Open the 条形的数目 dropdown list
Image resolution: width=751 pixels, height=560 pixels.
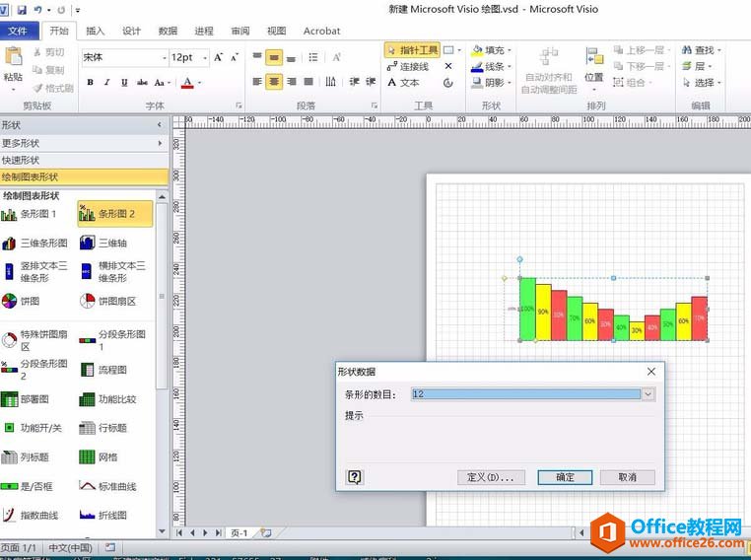(x=648, y=394)
